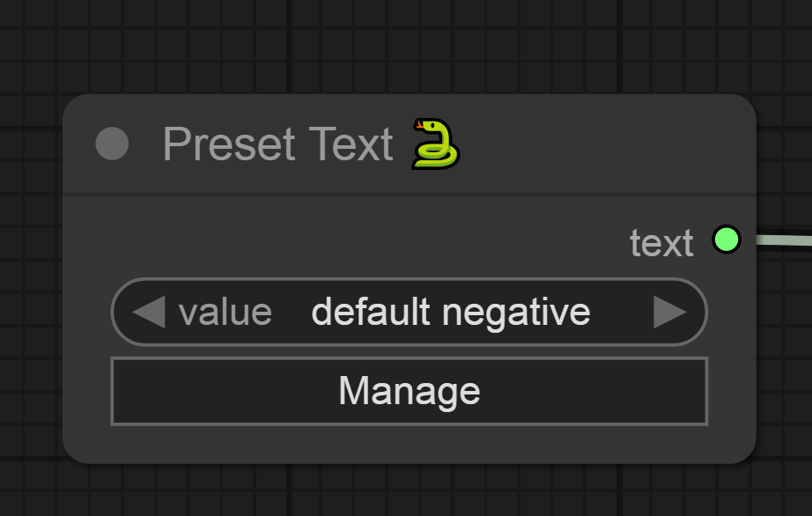Click the green text output socket
This screenshot has height=516, width=812.
726,240
